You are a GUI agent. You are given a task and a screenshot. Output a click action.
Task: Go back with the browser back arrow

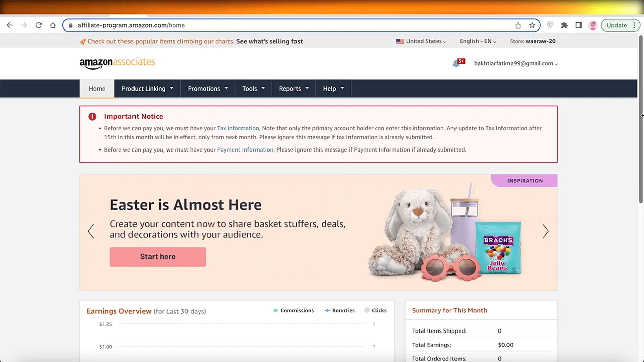(x=10, y=25)
